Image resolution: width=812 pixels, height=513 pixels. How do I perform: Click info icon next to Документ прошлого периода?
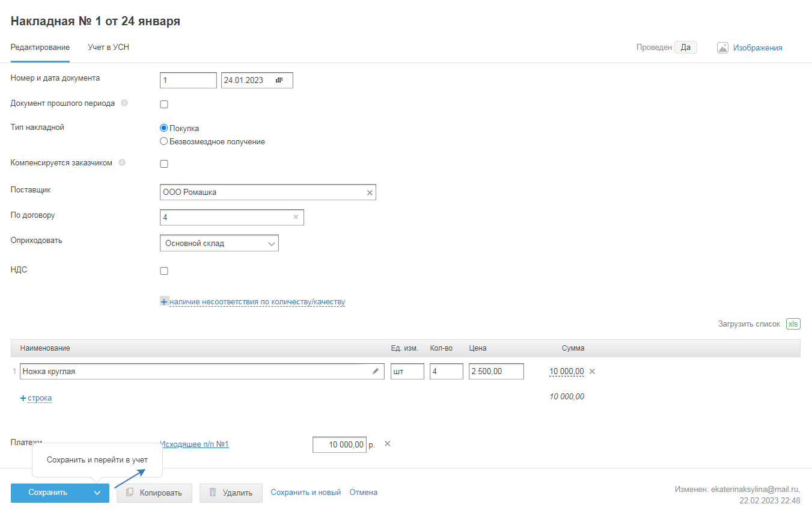click(x=124, y=103)
